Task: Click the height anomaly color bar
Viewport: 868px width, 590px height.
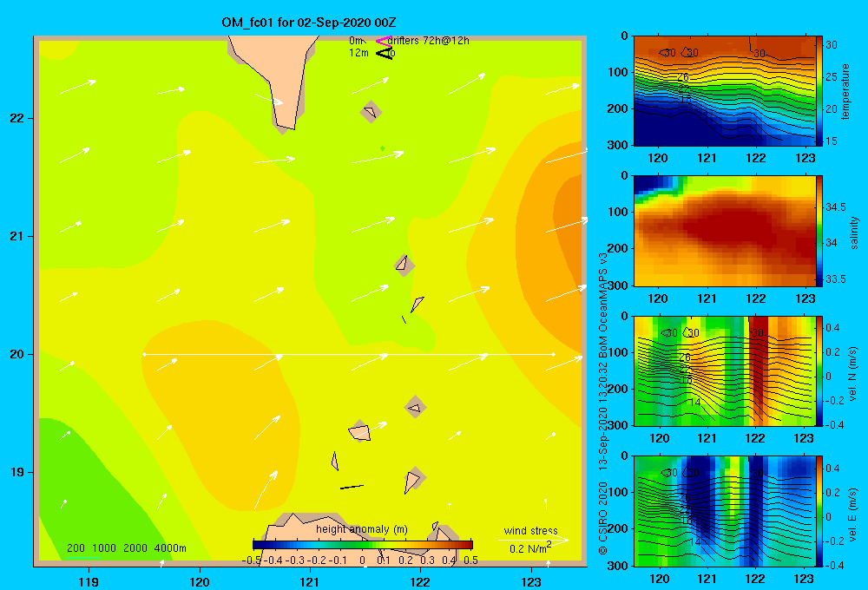Action: pos(363,545)
